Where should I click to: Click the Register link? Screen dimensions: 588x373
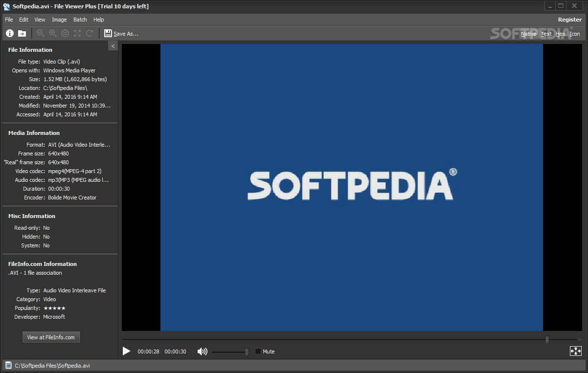coord(570,20)
